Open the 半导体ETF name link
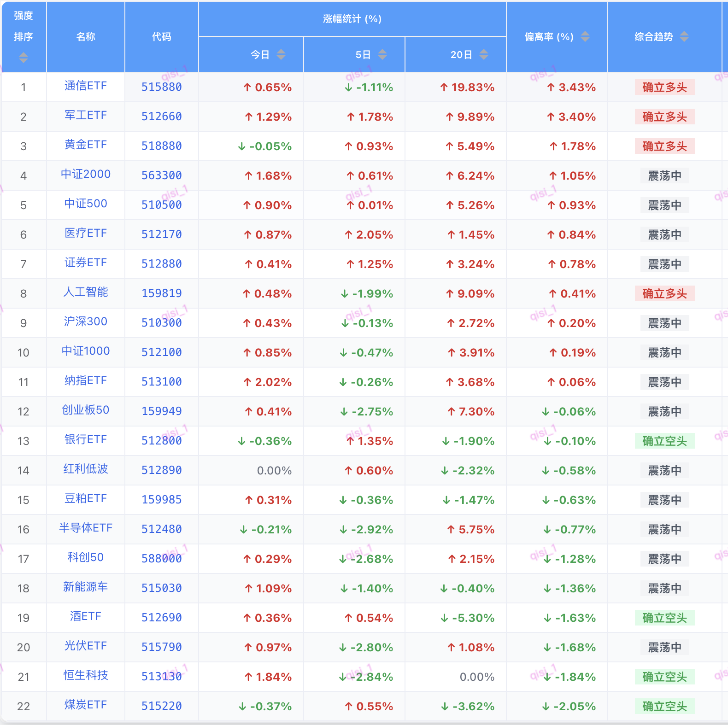This screenshot has height=725, width=728. tap(86, 528)
